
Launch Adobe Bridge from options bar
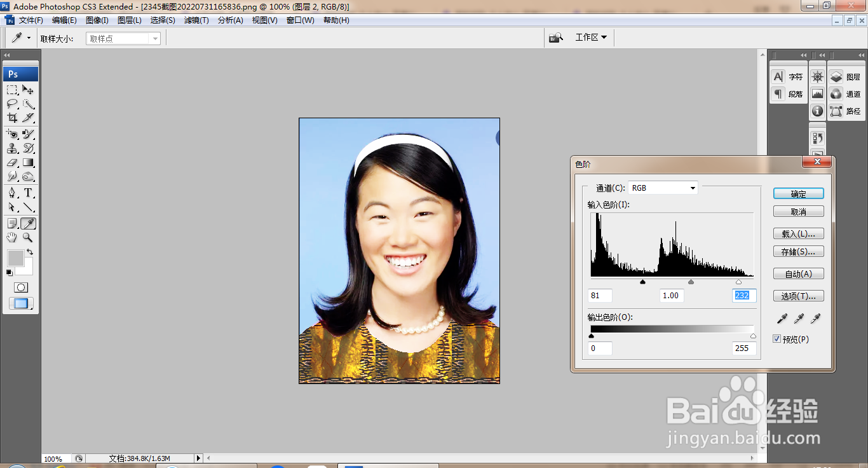(557, 38)
